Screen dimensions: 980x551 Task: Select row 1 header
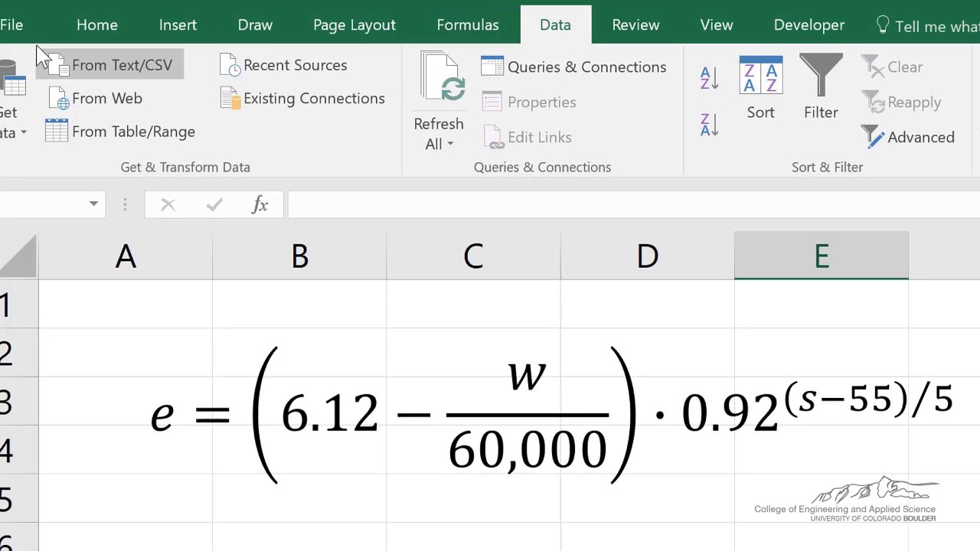click(x=18, y=304)
